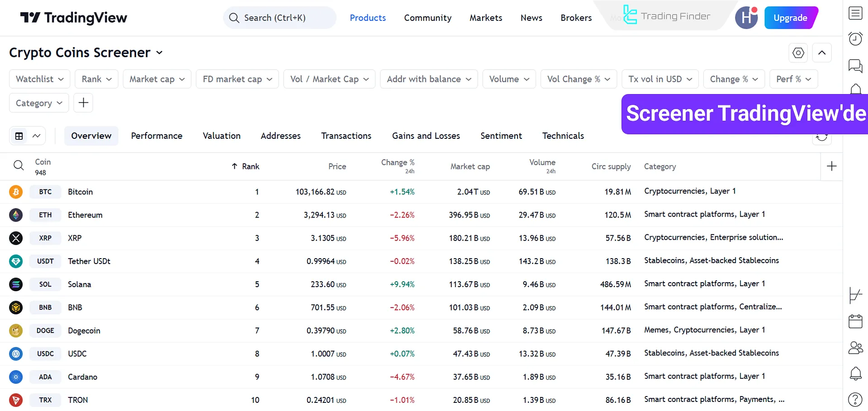Open the Market cap filter dropdown
Screen dimensions: 868x411
(x=157, y=79)
